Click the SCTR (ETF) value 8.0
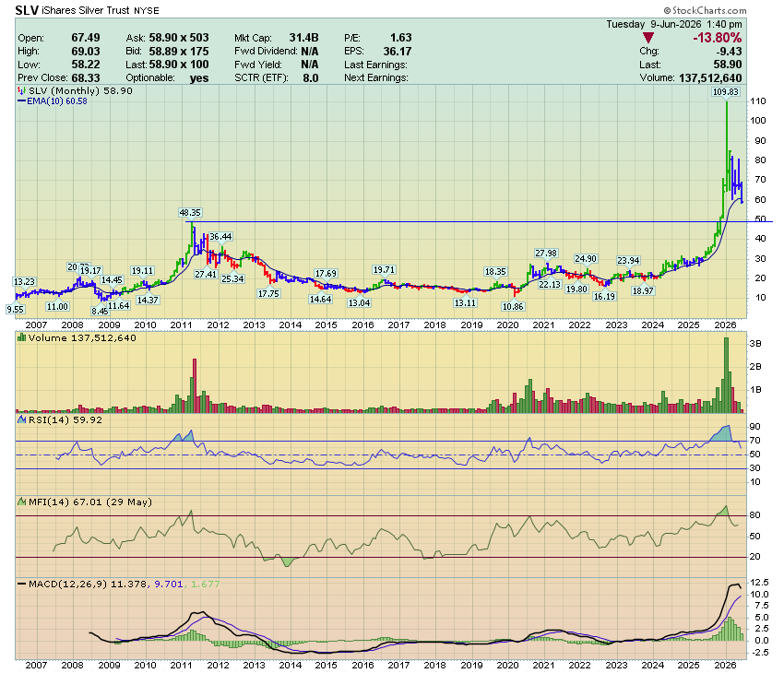Screen dimensions: 784x673 point(311,78)
